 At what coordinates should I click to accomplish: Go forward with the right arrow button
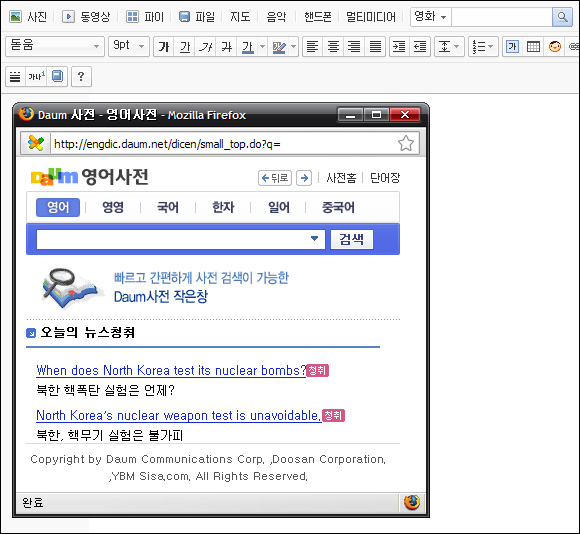click(x=304, y=178)
